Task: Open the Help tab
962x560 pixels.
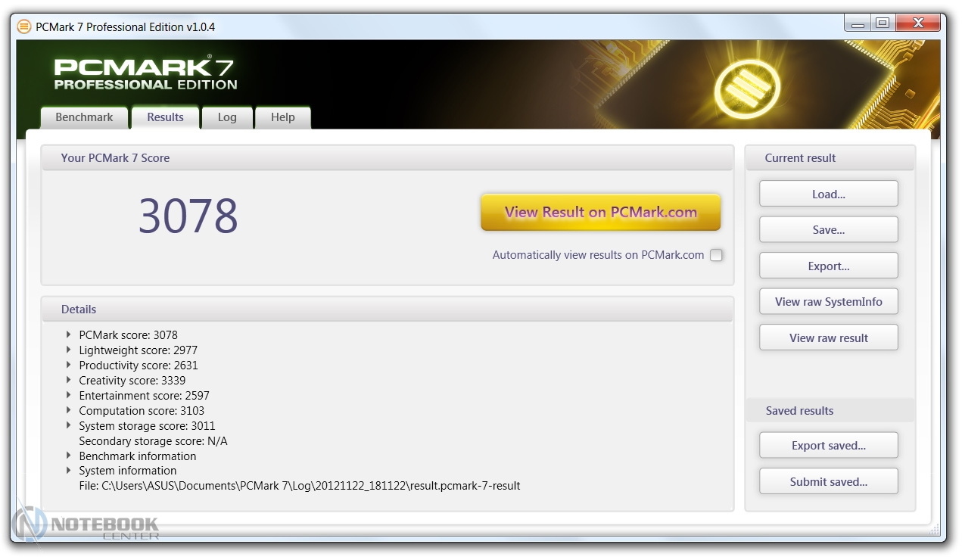Action: [282, 117]
